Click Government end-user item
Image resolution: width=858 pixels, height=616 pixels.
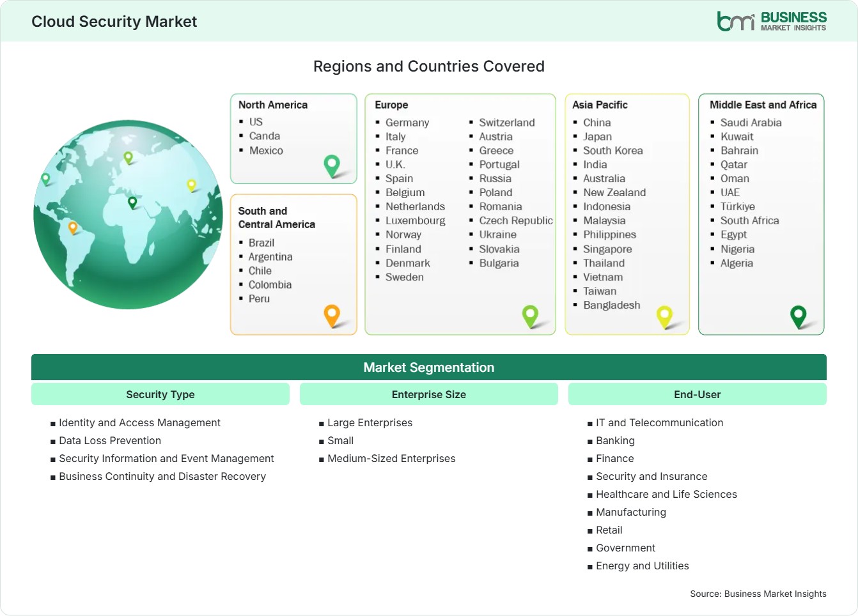tap(625, 548)
